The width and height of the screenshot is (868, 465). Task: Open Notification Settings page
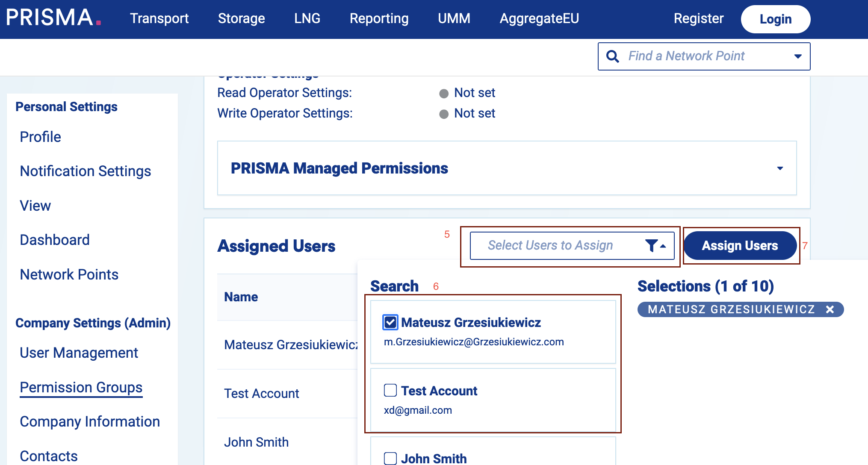point(85,171)
